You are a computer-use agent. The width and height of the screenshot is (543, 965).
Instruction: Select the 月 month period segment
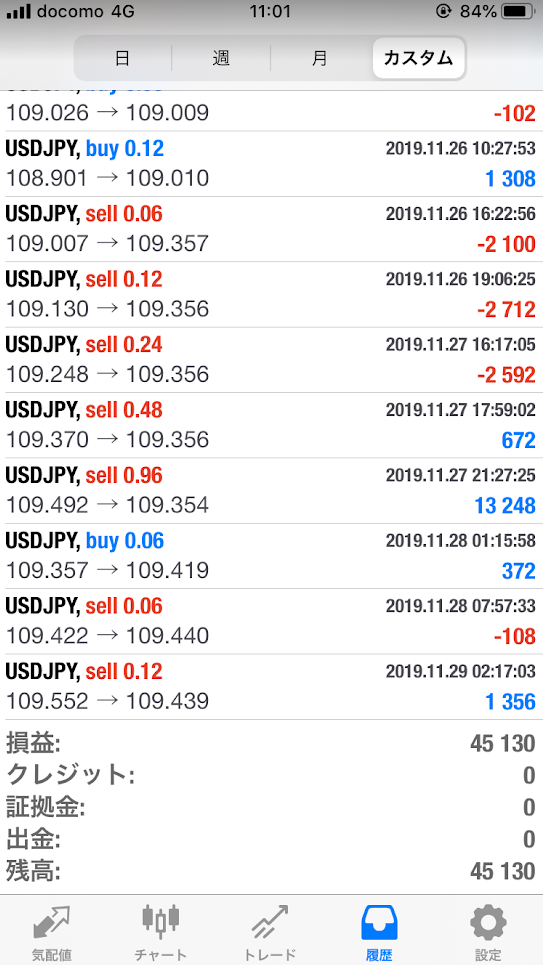pyautogui.click(x=319, y=58)
